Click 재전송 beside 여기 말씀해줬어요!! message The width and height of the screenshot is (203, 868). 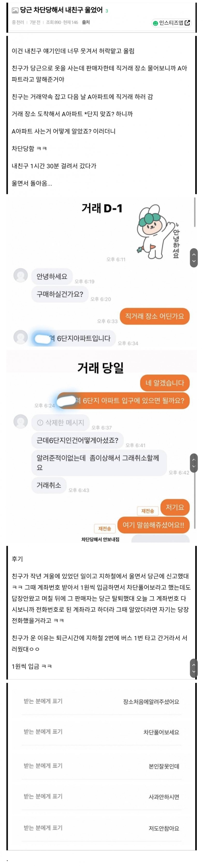[105, 528]
